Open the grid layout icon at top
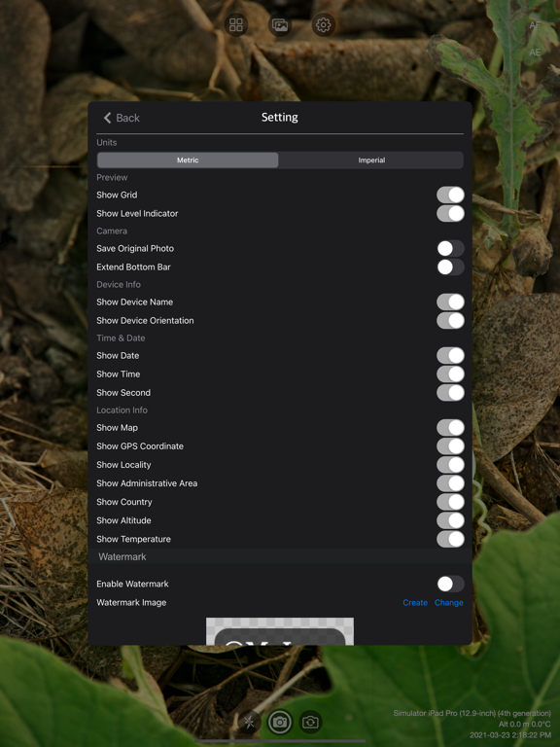Viewport: 560px width, 747px height. pyautogui.click(x=236, y=24)
